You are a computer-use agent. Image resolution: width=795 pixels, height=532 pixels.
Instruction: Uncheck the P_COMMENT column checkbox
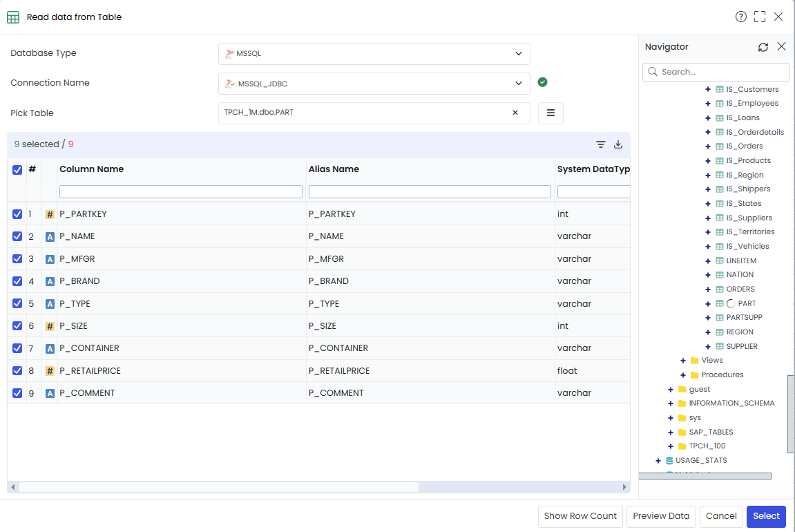(17, 393)
